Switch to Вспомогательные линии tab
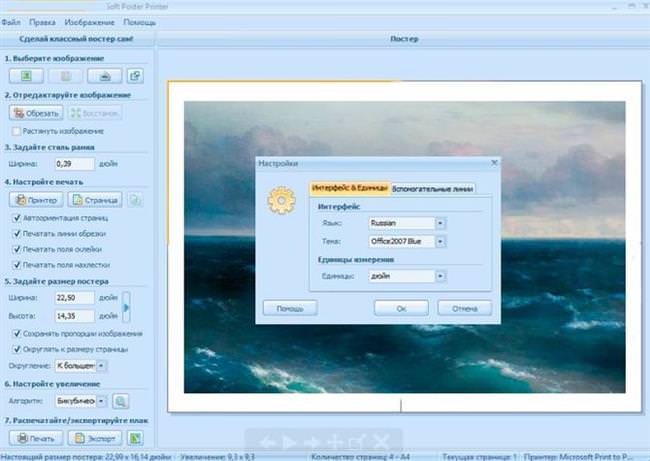 click(433, 189)
